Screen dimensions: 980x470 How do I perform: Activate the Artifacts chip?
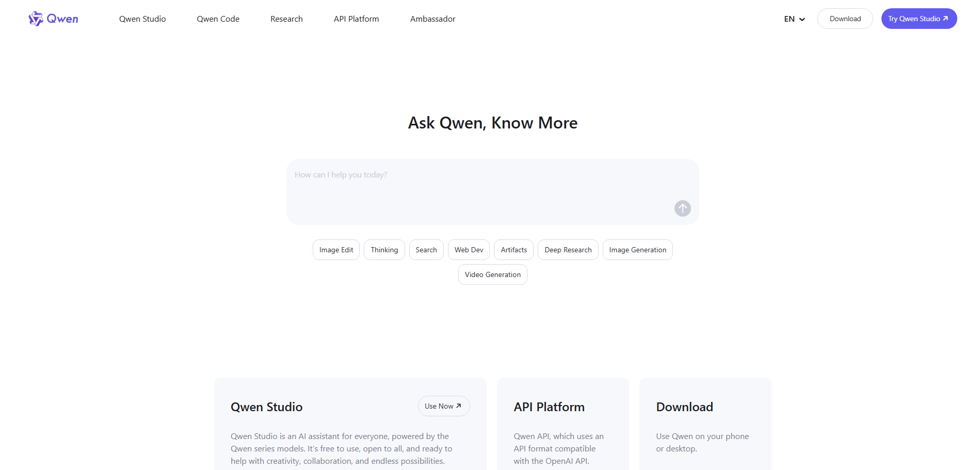(514, 250)
